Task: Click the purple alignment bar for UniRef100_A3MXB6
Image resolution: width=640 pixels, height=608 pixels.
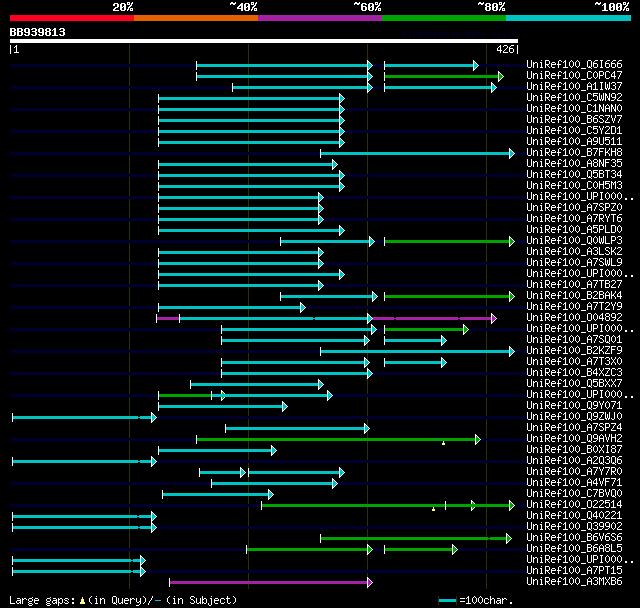Action: point(269,583)
